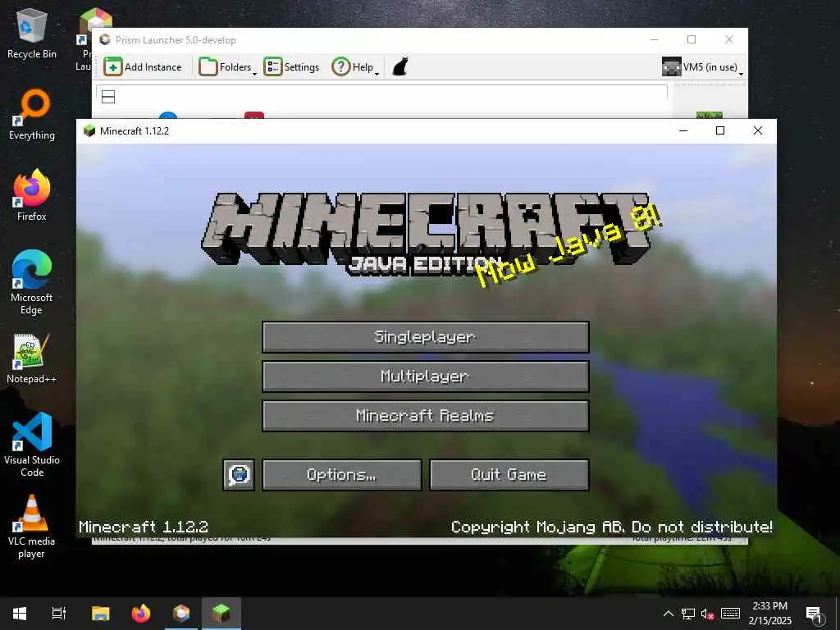Open the Windows Start menu

coord(20,614)
